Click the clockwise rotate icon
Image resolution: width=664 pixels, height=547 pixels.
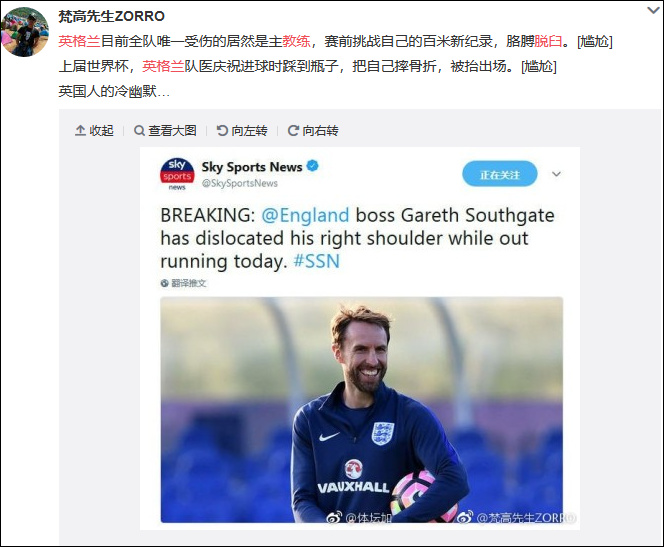pos(293,131)
